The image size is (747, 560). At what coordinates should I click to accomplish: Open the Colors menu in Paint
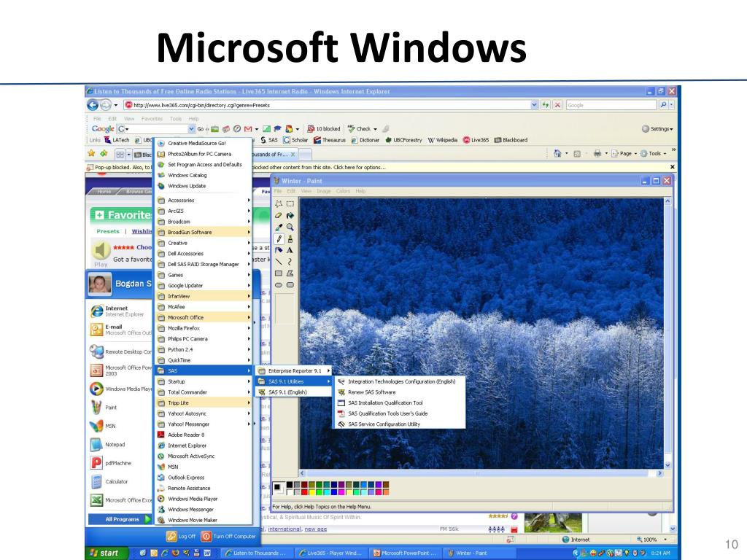pos(343,191)
